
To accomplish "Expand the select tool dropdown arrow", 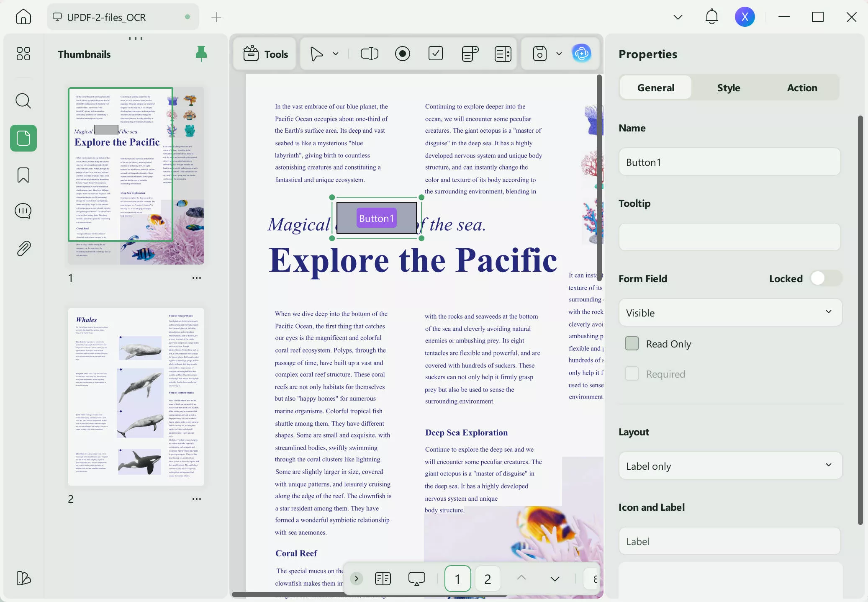I will tap(336, 54).
